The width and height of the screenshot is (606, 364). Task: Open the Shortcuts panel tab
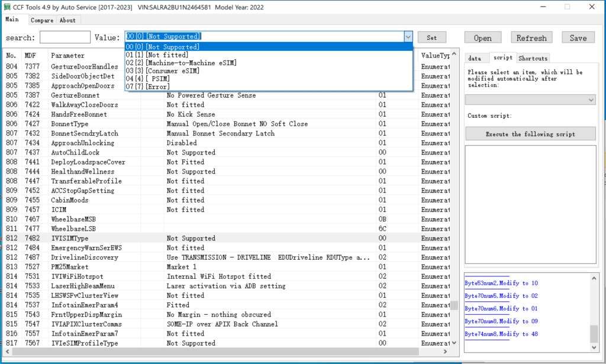click(533, 58)
